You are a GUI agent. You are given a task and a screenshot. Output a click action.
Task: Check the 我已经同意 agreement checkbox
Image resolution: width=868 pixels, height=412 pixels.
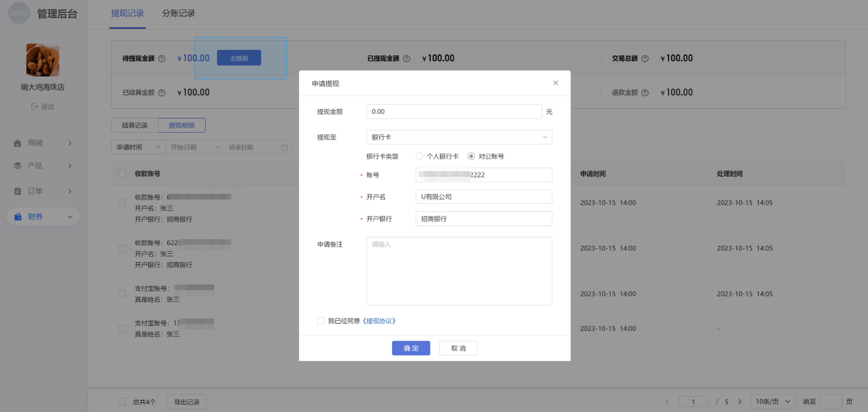tap(321, 321)
